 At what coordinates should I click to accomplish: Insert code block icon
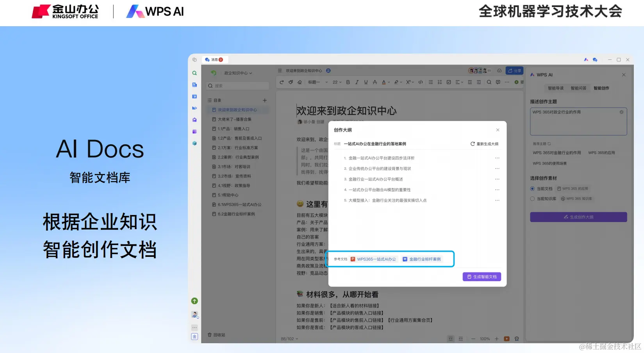(421, 82)
